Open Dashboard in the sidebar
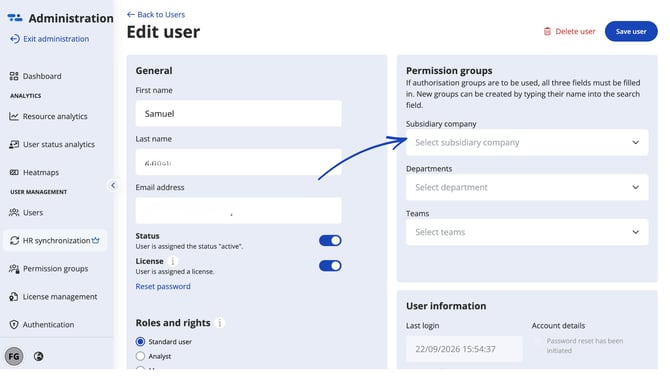The width and height of the screenshot is (670, 376). pos(42,76)
